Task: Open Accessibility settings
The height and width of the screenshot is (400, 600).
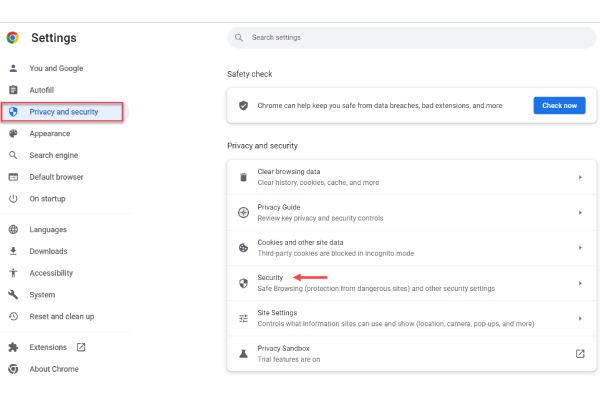Action: [51, 273]
